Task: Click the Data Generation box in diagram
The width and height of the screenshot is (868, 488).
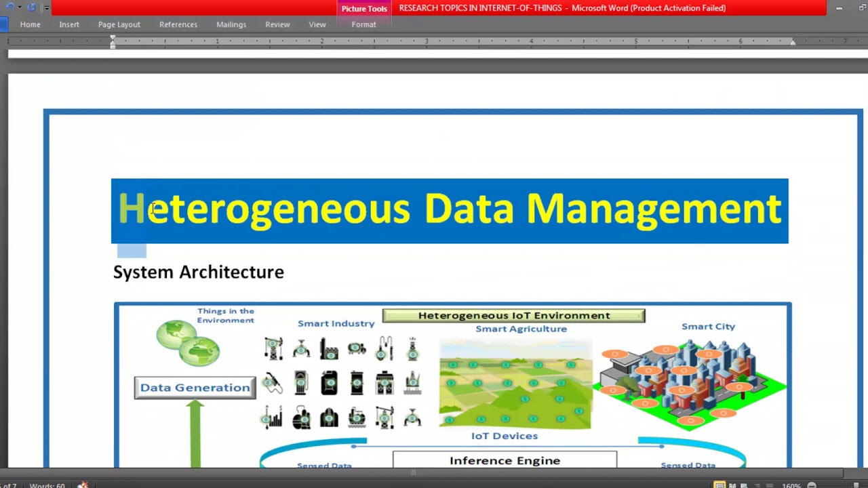Action: pyautogui.click(x=195, y=388)
